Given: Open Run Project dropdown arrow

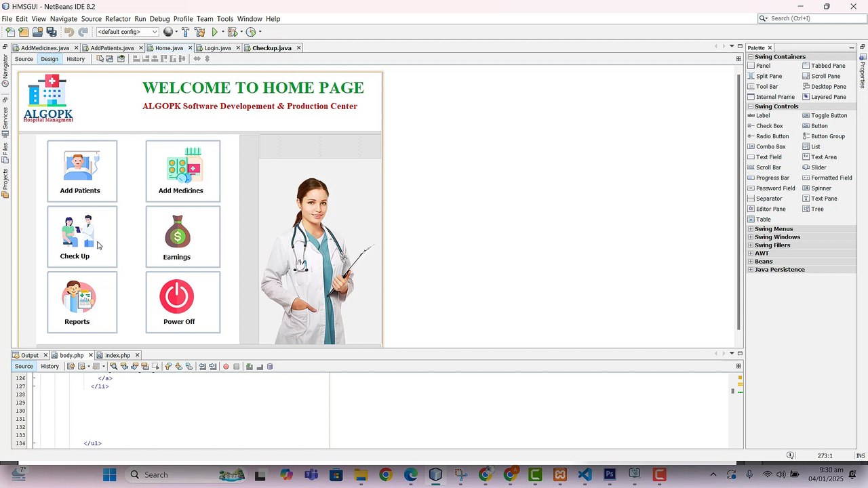Looking at the screenshot, I should (x=223, y=32).
